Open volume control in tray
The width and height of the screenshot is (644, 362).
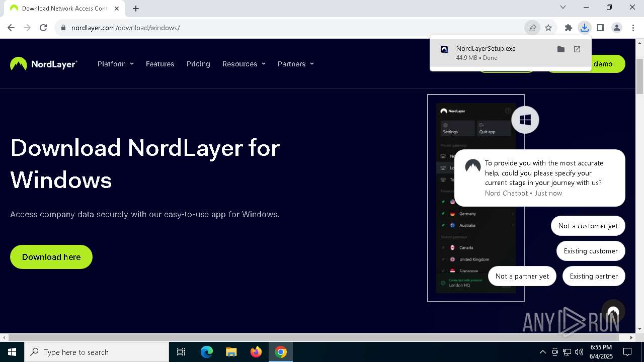[579, 352]
